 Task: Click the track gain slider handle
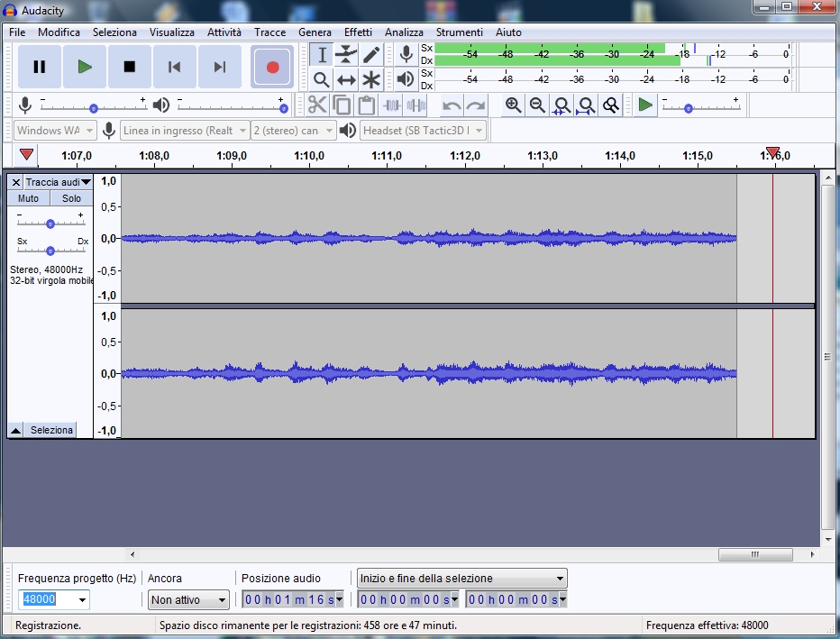coord(50,224)
